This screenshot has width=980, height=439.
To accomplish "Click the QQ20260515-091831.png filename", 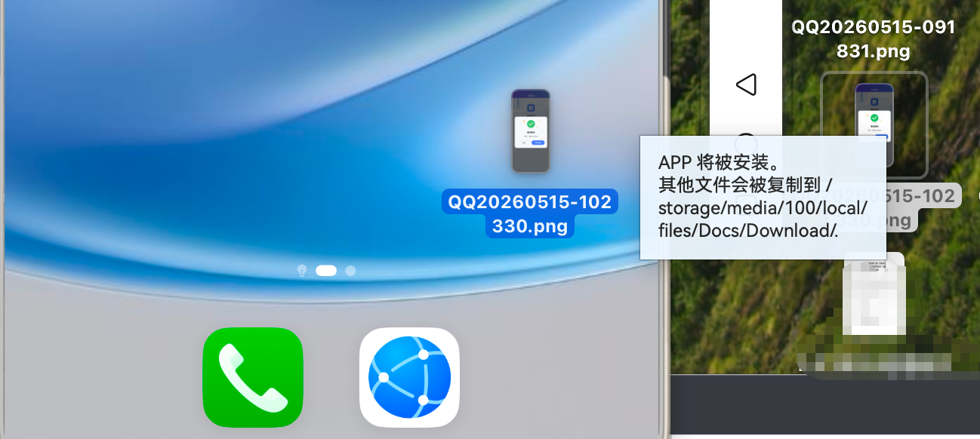I will [x=874, y=39].
